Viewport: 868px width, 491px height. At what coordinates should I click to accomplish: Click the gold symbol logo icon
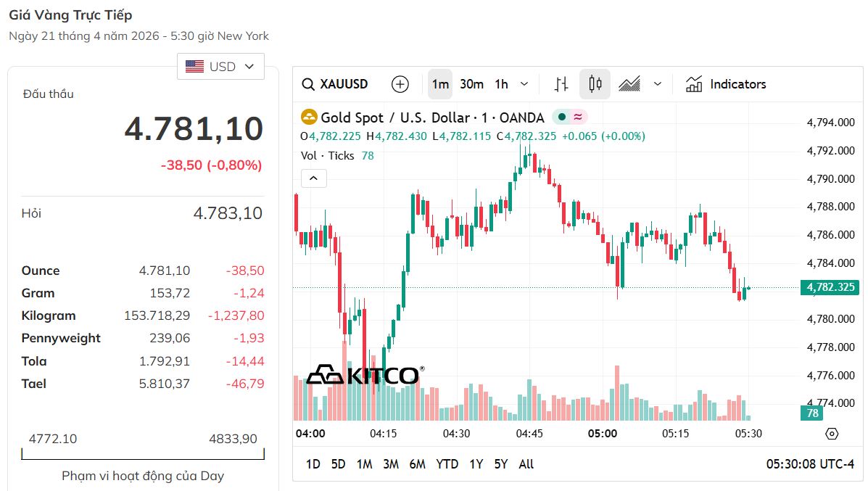point(309,117)
